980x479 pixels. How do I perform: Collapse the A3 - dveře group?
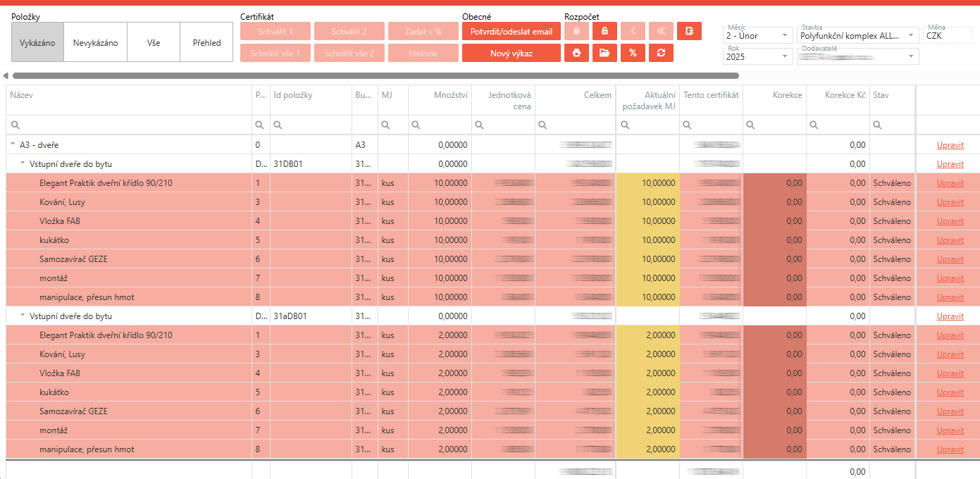[13, 145]
